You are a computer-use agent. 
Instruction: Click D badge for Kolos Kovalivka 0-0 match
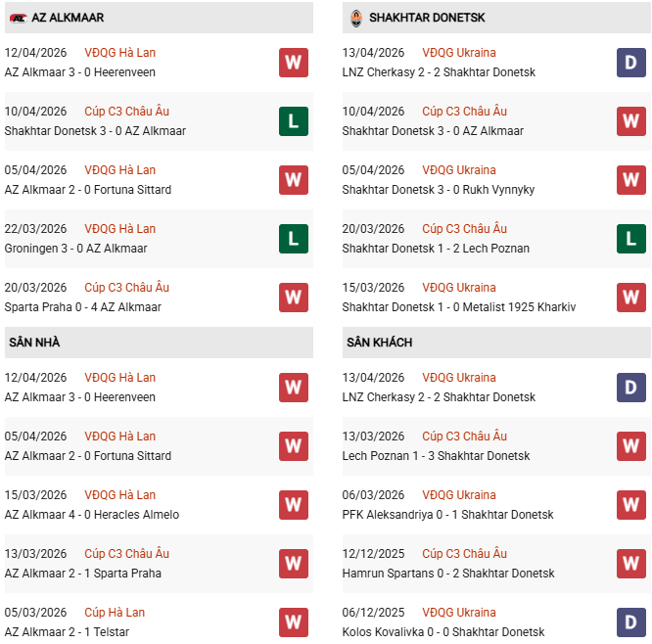tap(630, 622)
